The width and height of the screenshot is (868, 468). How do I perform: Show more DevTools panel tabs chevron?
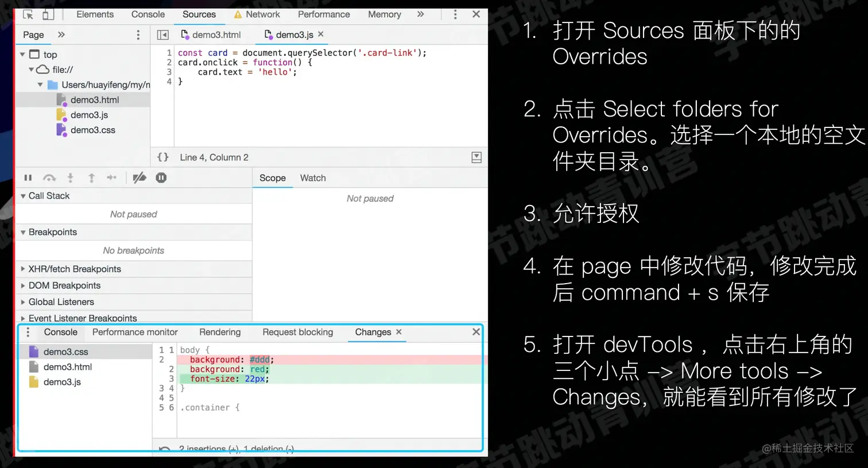pos(420,14)
